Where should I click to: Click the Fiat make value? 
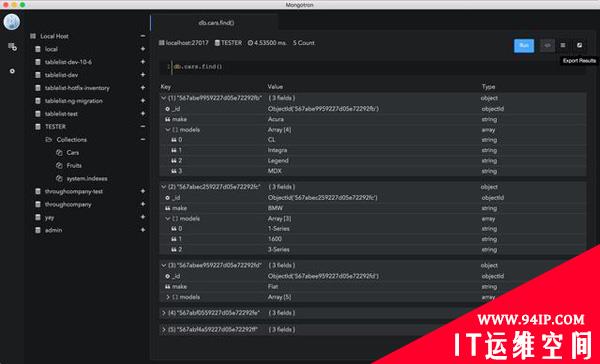click(273, 287)
